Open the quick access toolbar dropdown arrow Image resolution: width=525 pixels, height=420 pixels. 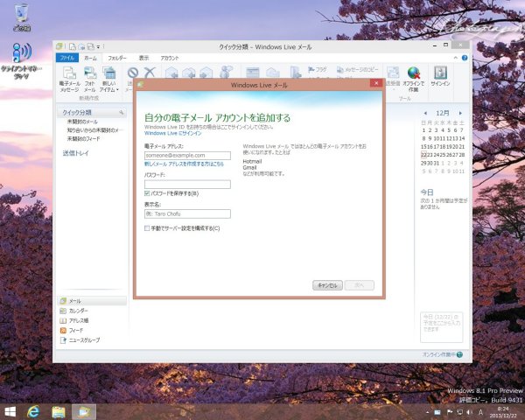[x=98, y=47]
